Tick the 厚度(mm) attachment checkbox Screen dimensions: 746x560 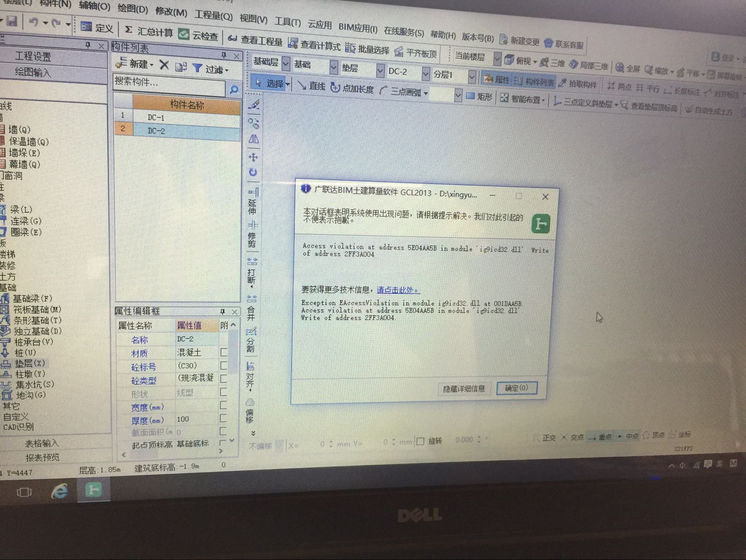223,418
